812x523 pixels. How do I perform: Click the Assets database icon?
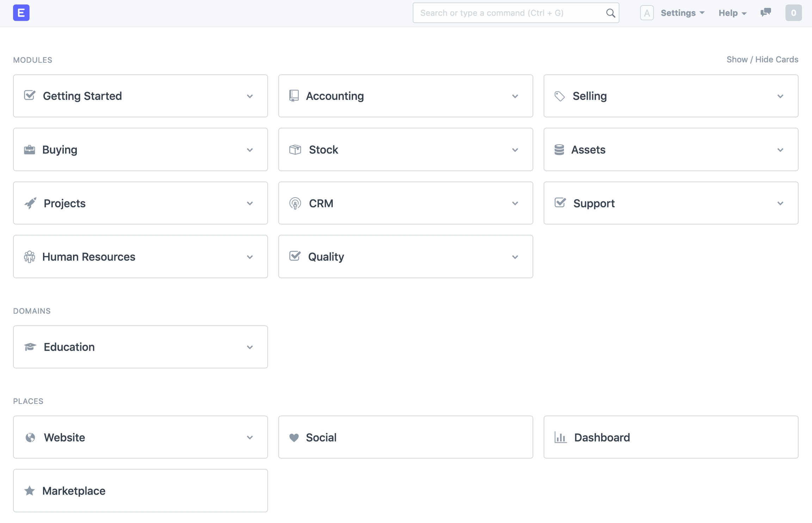click(x=559, y=150)
